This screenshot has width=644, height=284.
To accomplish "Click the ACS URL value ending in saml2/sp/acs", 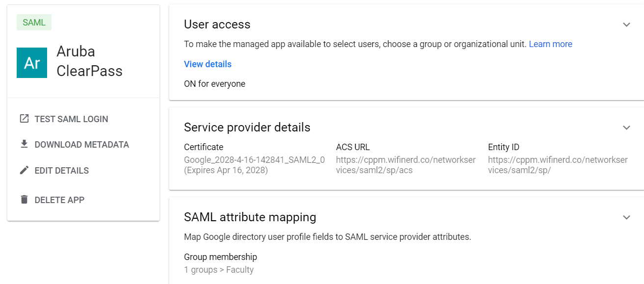I will click(406, 165).
